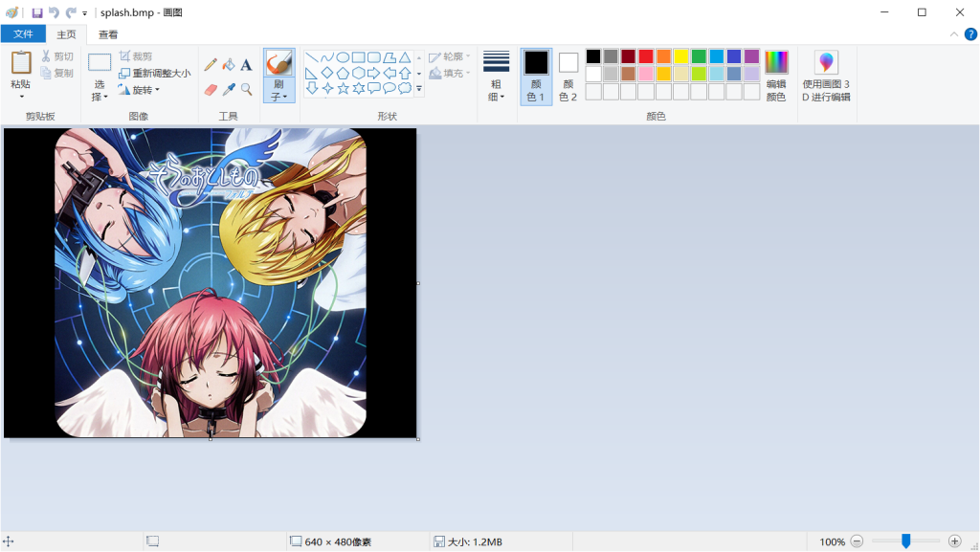Click the rectangular selection icon

[x=100, y=62]
